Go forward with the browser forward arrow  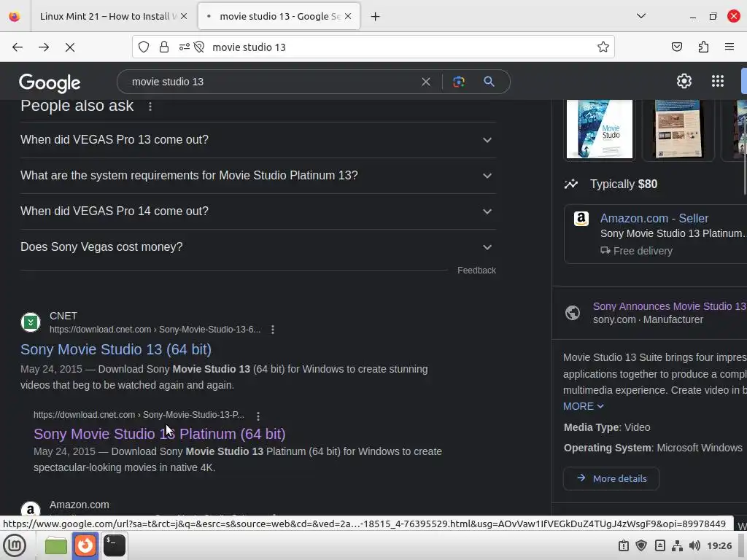(x=44, y=47)
